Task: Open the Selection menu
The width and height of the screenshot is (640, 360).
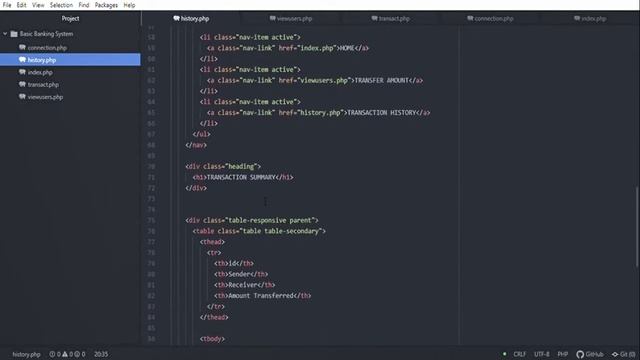Action: tap(61, 5)
